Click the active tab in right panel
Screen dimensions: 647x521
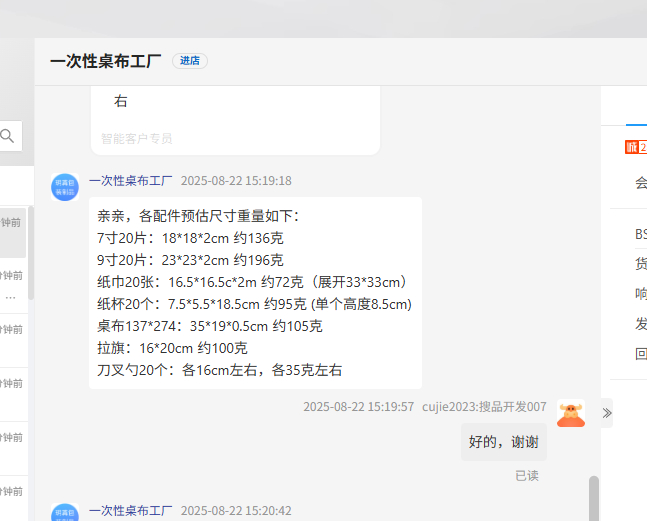636,110
